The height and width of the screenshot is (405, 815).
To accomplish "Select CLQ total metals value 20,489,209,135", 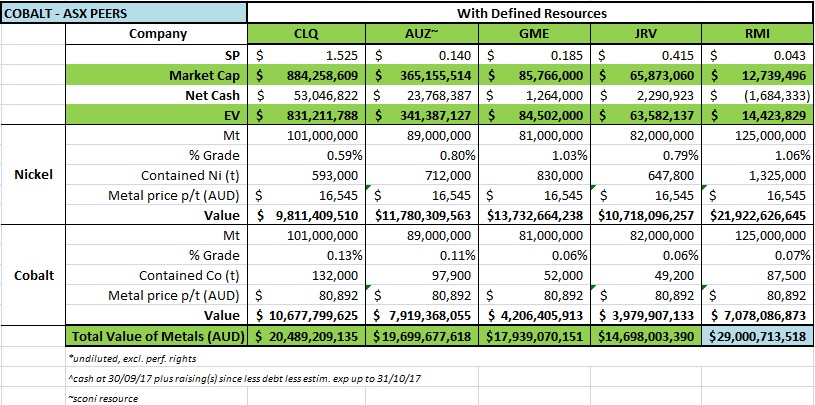I will [306, 336].
